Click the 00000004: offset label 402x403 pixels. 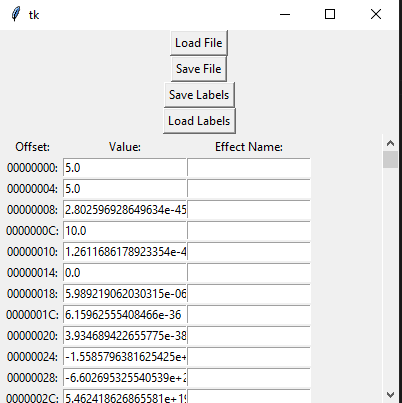[x=32, y=189]
